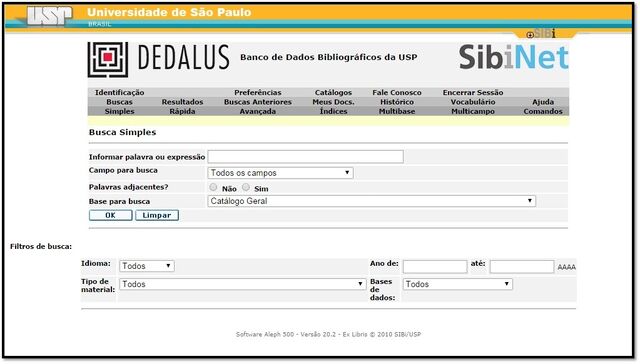Click the USP logo in header
The height and width of the screenshot is (364, 640).
49,16
